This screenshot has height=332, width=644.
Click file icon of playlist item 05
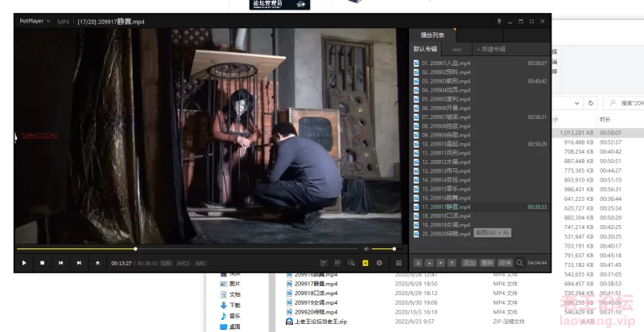[x=416, y=100]
